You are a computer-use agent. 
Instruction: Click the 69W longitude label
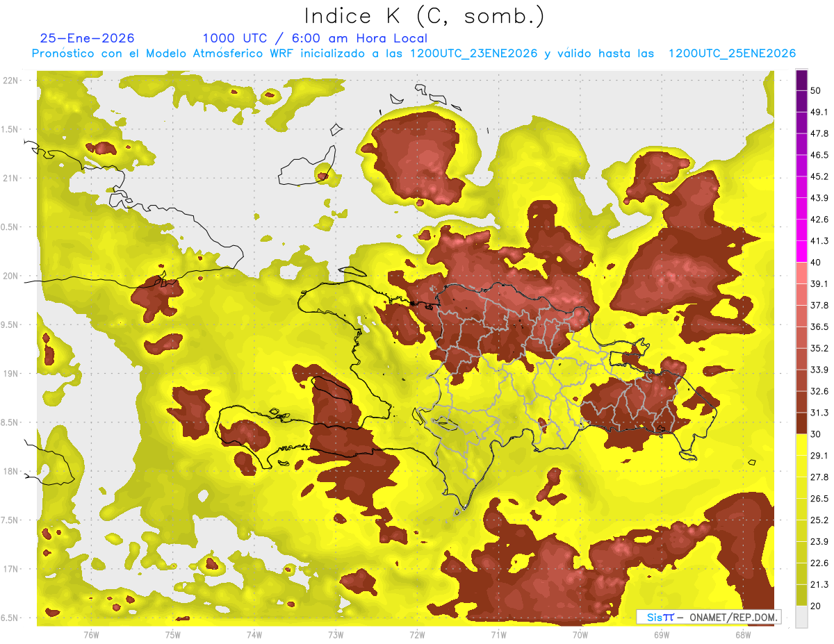tap(662, 634)
